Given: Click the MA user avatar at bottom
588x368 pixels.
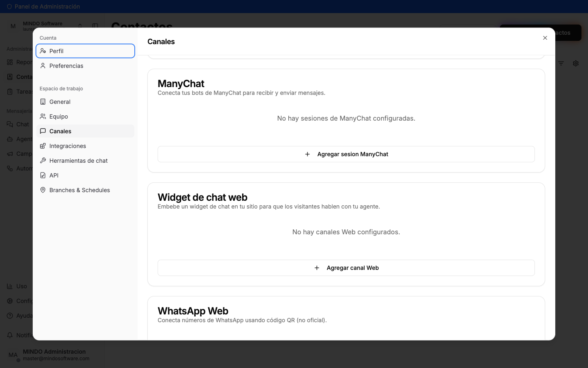Looking at the screenshot, I should tap(13, 355).
